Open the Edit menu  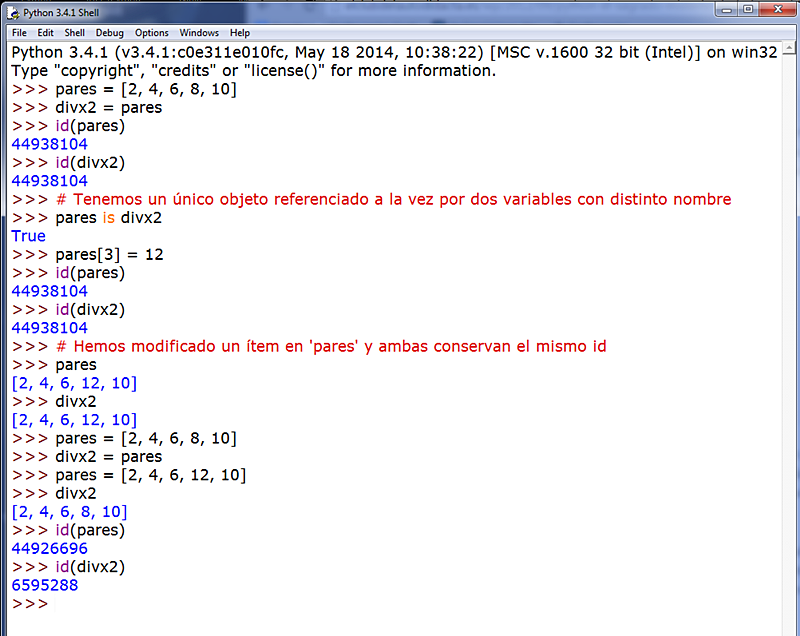(x=45, y=32)
